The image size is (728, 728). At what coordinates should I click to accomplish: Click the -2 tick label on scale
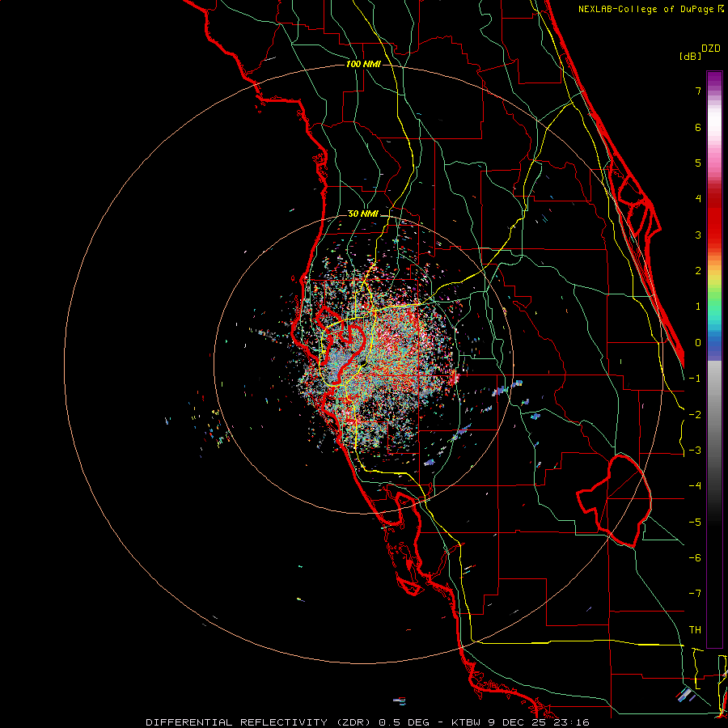pyautogui.click(x=695, y=415)
